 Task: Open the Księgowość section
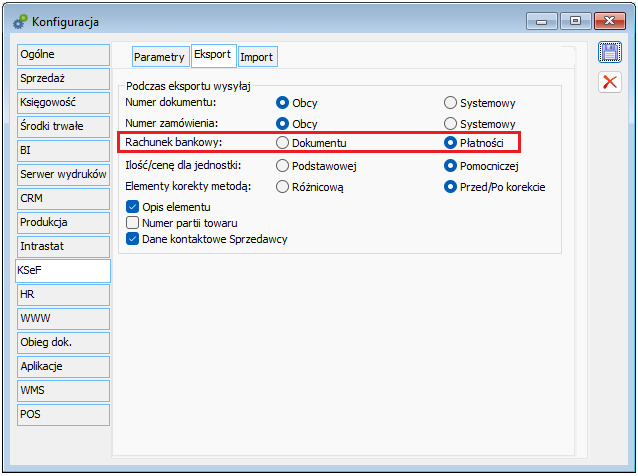(62, 102)
